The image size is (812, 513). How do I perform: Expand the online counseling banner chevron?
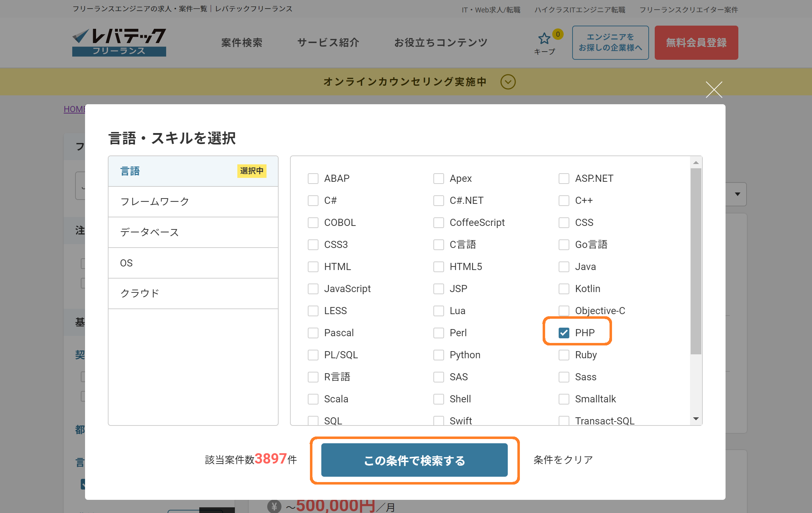click(x=508, y=82)
